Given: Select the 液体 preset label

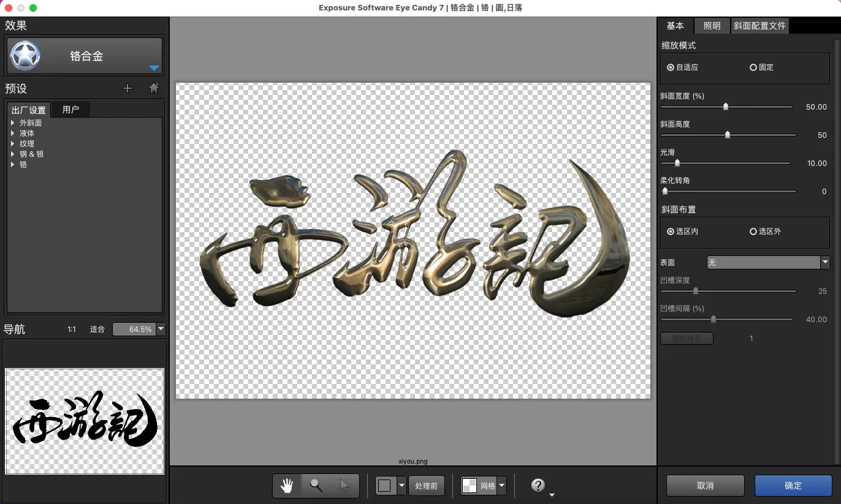Looking at the screenshot, I should 27,134.
